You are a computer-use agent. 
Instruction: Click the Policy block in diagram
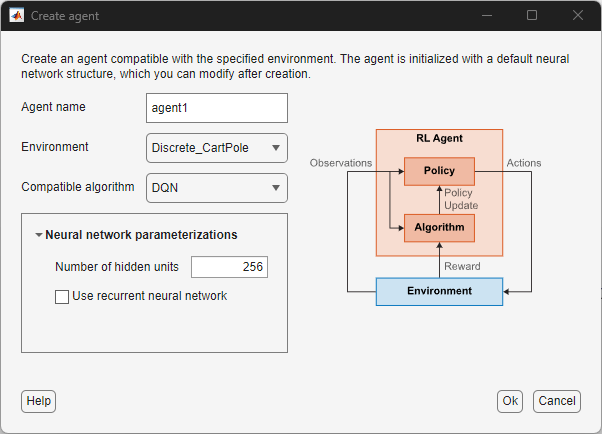(439, 171)
